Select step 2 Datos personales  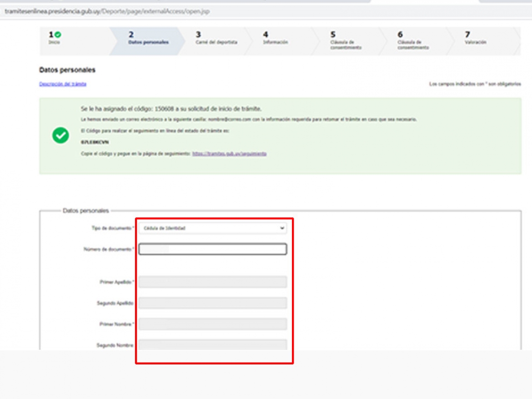tap(148, 39)
